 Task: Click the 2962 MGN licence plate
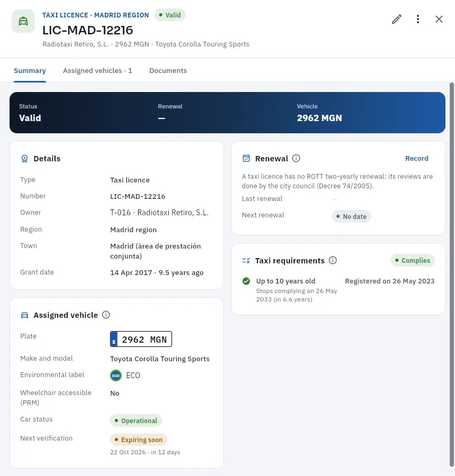click(x=141, y=339)
